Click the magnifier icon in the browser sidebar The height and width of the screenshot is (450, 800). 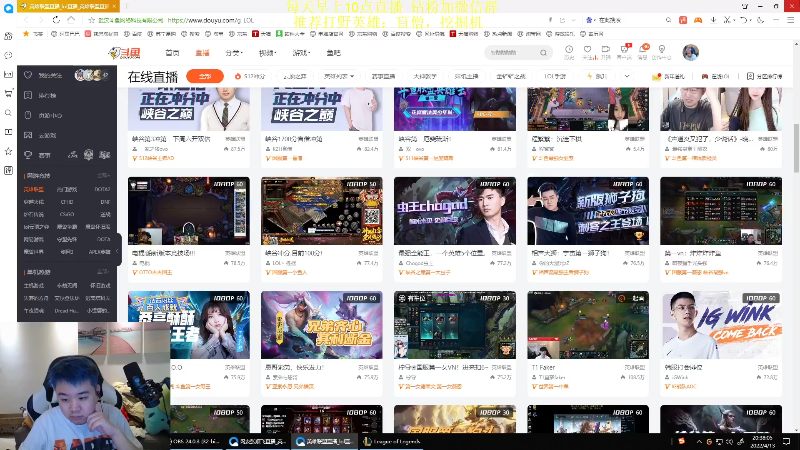click(8, 113)
